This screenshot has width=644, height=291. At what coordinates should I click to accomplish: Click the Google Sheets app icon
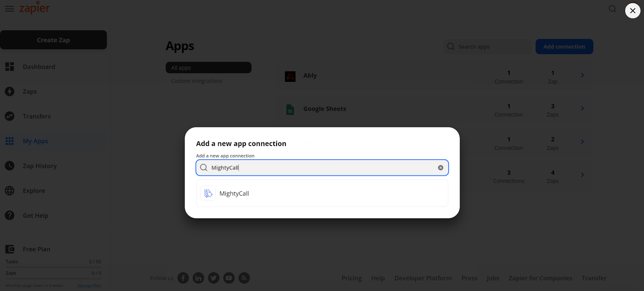point(290,109)
